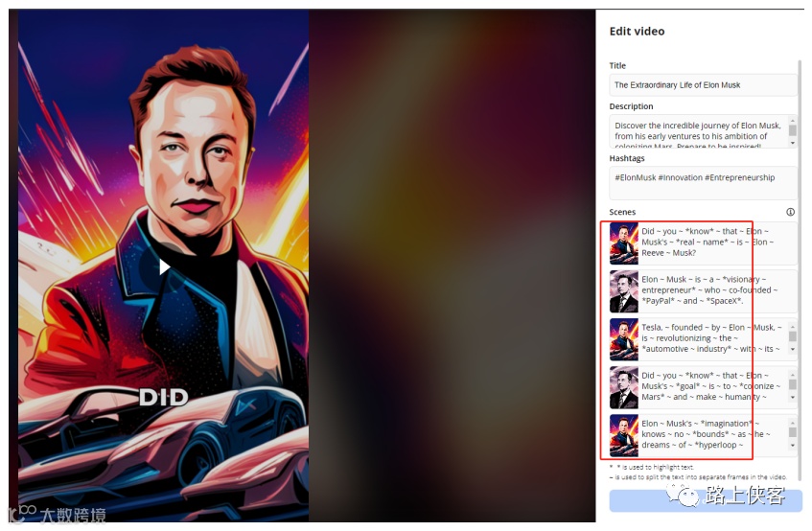Edit the Title field text

click(x=703, y=85)
